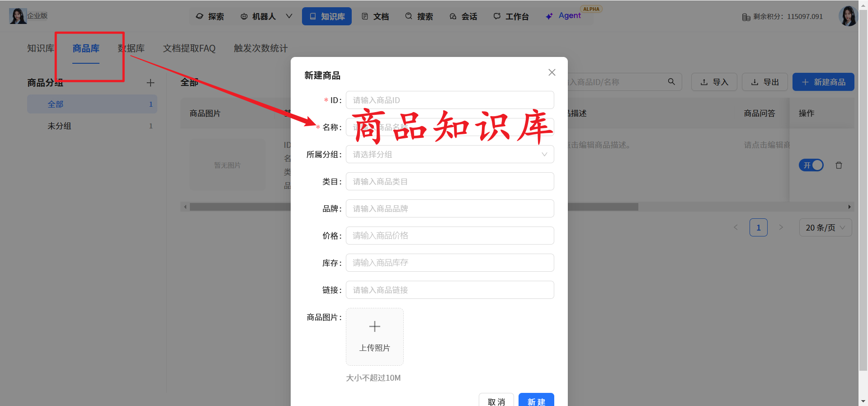Image resolution: width=868 pixels, height=406 pixels.
Task: Select the 全部 group item
Action: (92, 104)
